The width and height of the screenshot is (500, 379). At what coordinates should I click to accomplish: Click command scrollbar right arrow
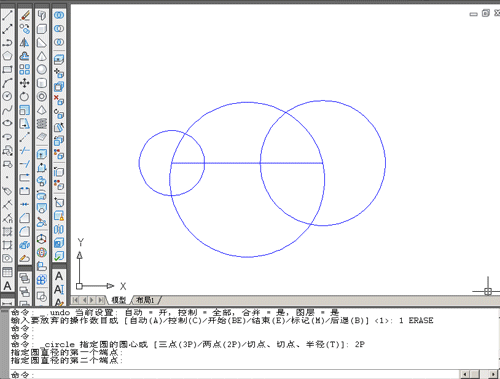pos(493,374)
